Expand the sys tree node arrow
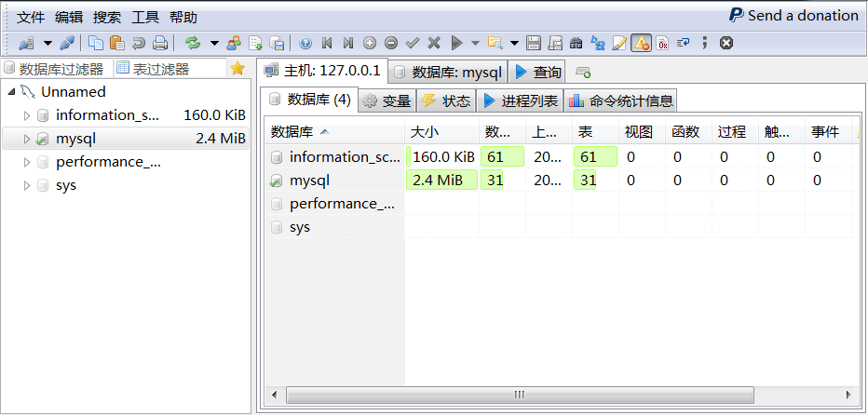868x415 pixels. point(26,185)
